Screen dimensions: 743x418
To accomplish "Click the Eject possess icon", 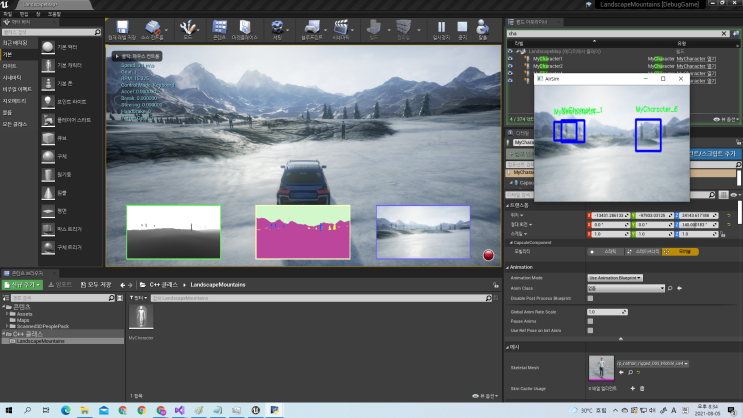I will tap(482, 30).
